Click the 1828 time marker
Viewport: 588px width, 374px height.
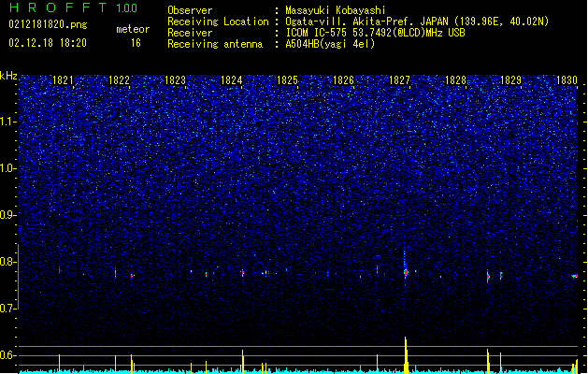pos(455,80)
